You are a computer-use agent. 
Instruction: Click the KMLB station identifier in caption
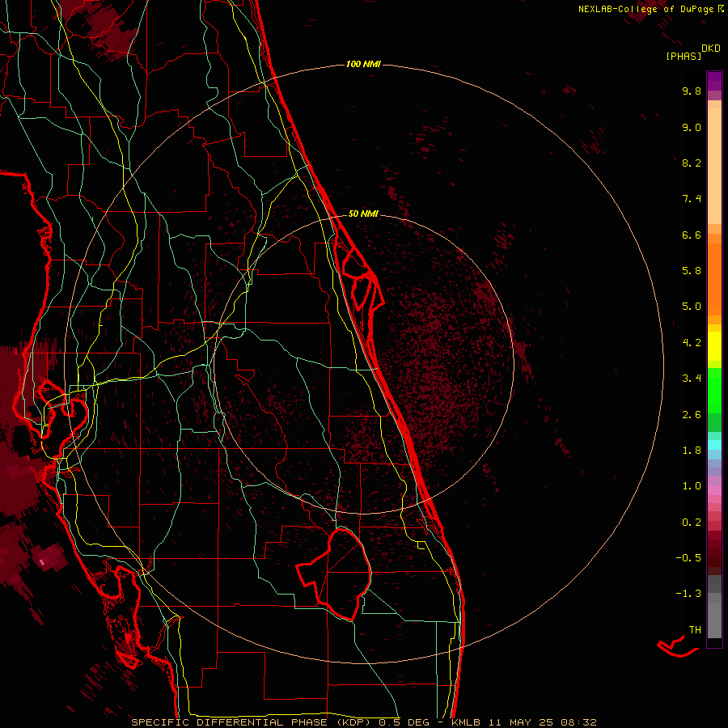tap(466, 722)
